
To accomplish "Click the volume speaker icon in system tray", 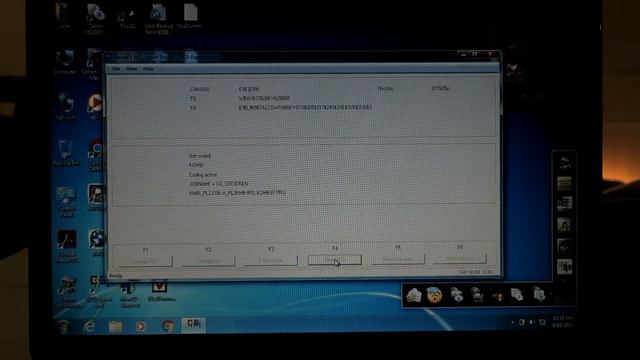I will [532, 322].
